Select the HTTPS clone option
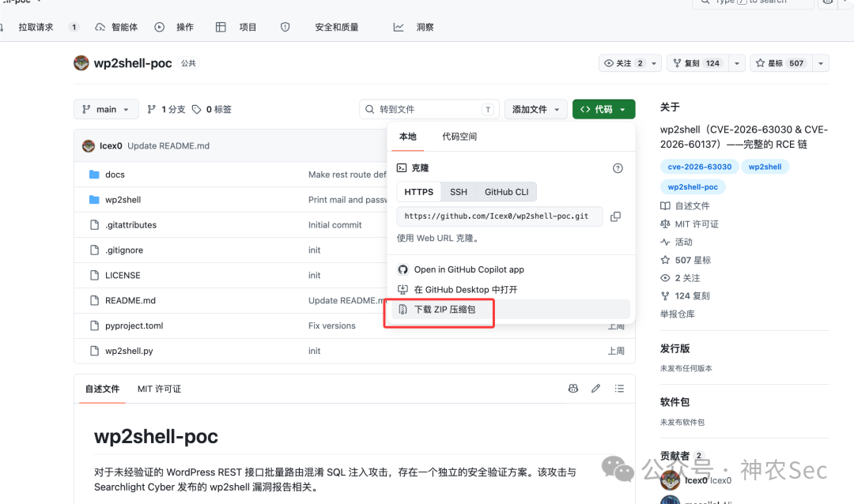854x504 pixels. (x=419, y=192)
